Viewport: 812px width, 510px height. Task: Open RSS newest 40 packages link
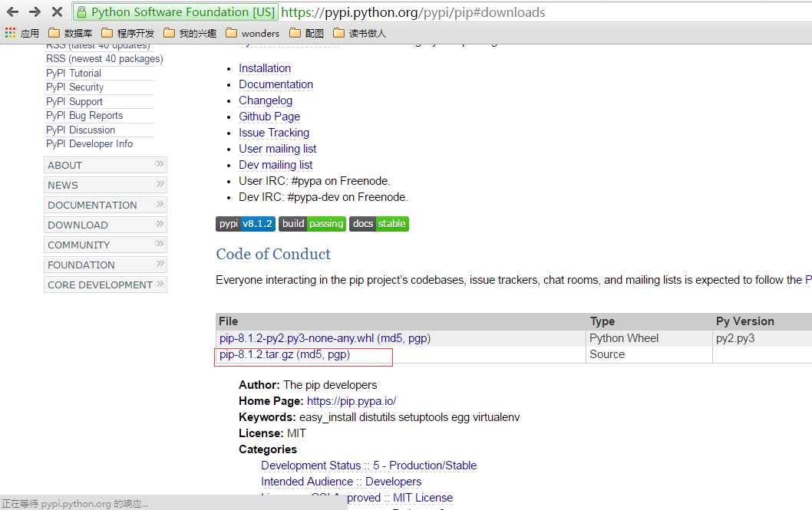[104, 59]
